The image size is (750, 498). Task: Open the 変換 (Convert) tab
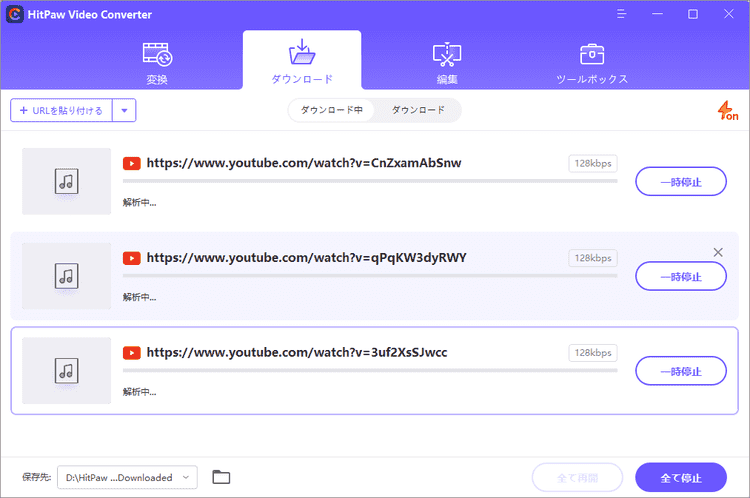coord(157,63)
